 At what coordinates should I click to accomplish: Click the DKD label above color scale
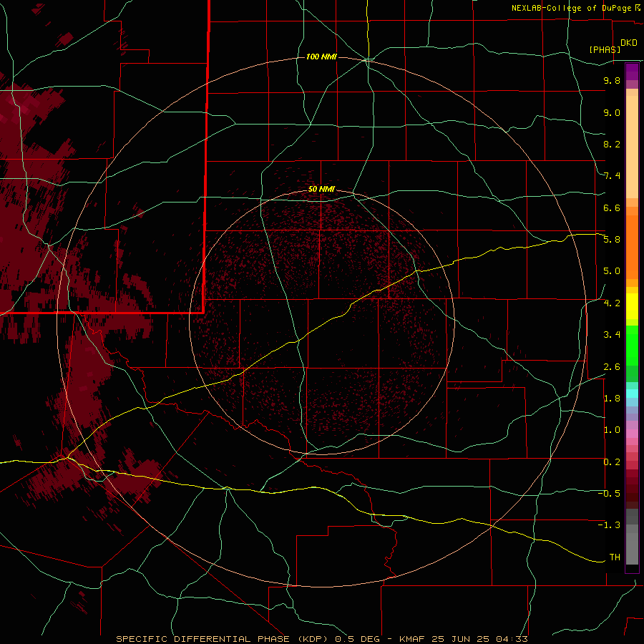(629, 43)
